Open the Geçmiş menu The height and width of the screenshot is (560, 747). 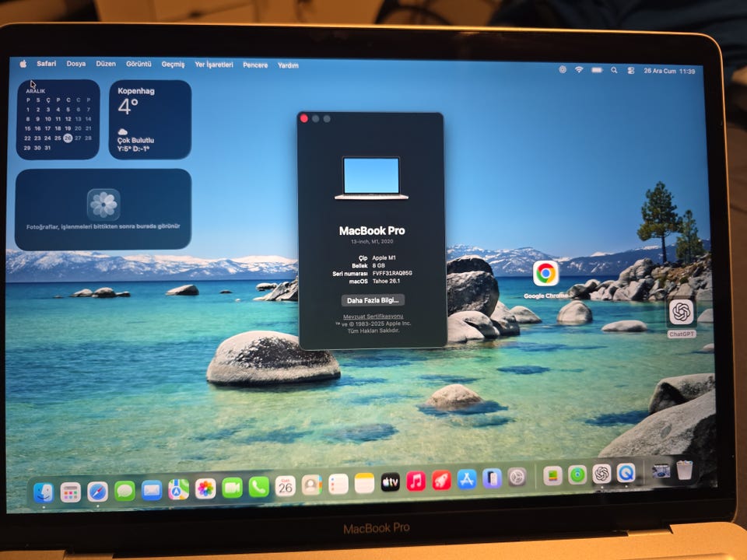click(173, 65)
